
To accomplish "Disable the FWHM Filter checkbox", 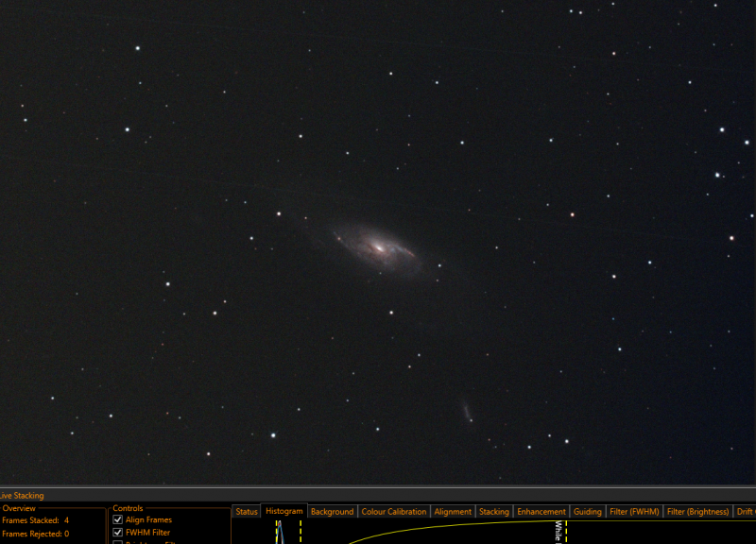I will tap(117, 533).
